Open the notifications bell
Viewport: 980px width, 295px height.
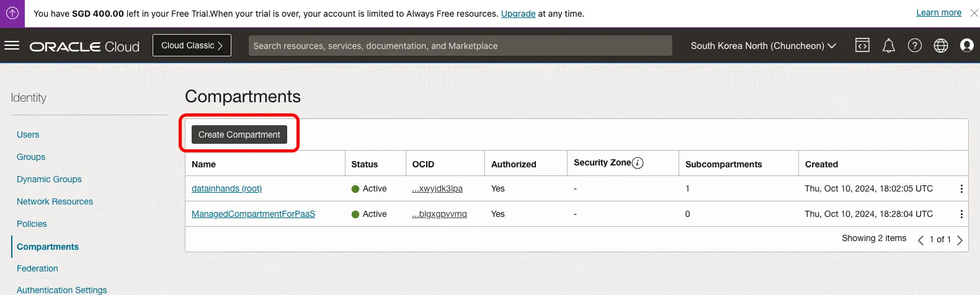tap(889, 45)
